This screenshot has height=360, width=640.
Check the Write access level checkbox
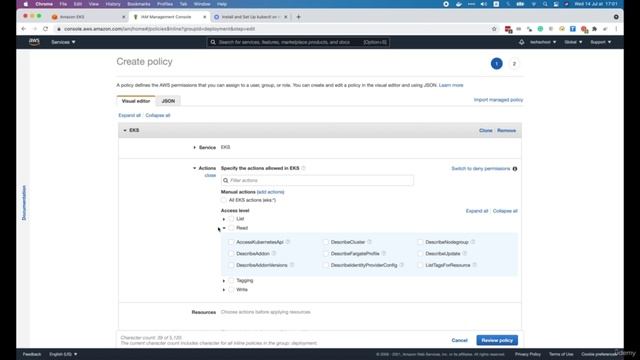(231, 289)
